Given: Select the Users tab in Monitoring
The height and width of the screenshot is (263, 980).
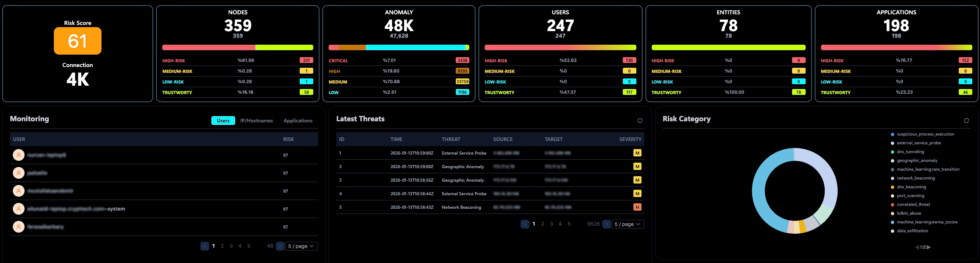Looking at the screenshot, I should point(223,121).
